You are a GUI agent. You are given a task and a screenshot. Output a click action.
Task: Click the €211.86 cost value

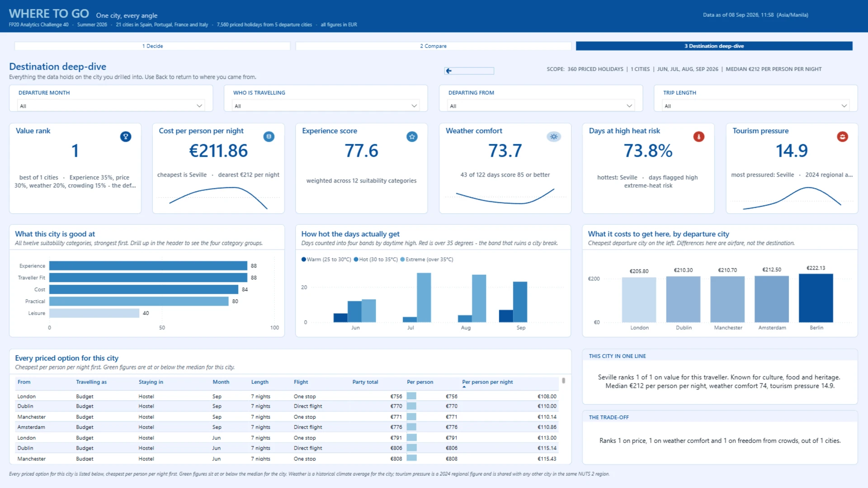click(218, 151)
